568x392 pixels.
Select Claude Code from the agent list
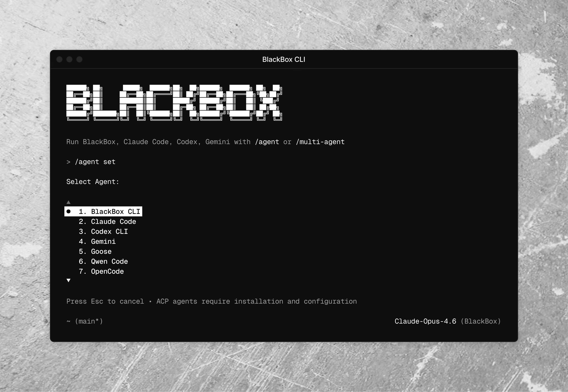(107, 221)
